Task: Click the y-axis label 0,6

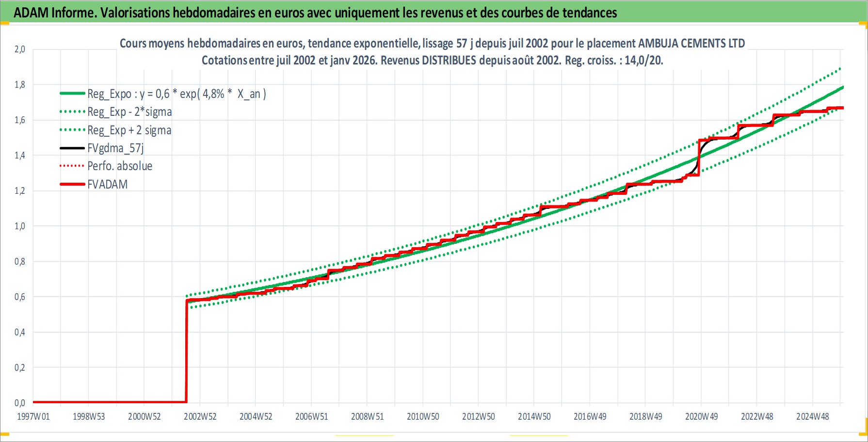Action: tap(19, 297)
